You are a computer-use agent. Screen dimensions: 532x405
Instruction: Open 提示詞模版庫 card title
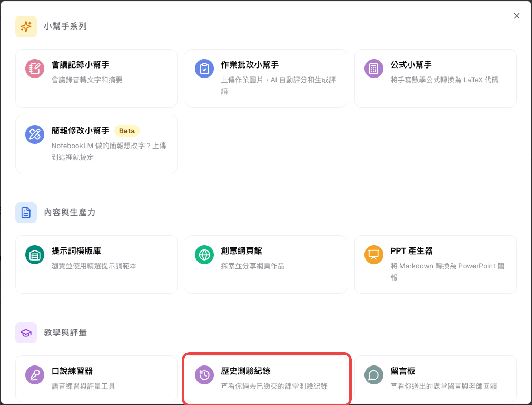(76, 250)
